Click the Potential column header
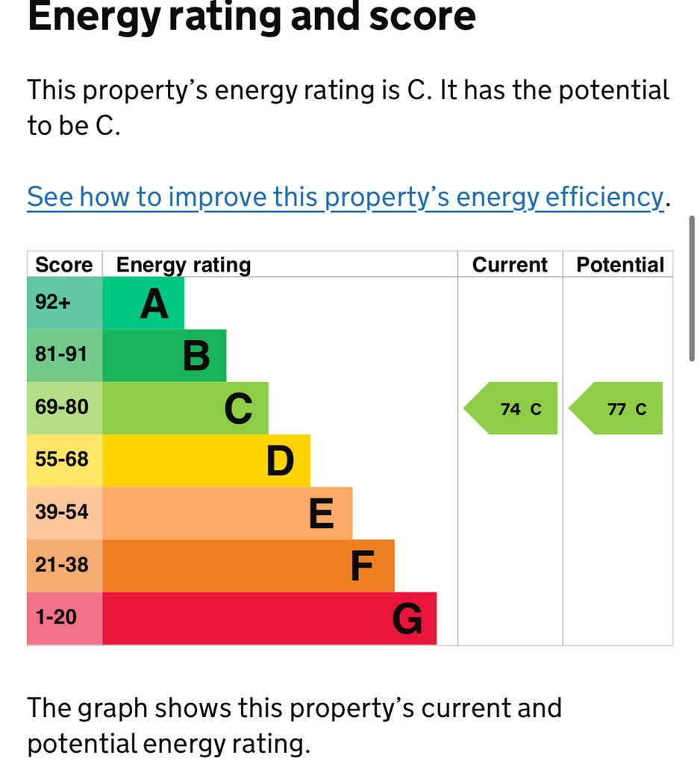The width and height of the screenshot is (700, 764). (x=619, y=265)
